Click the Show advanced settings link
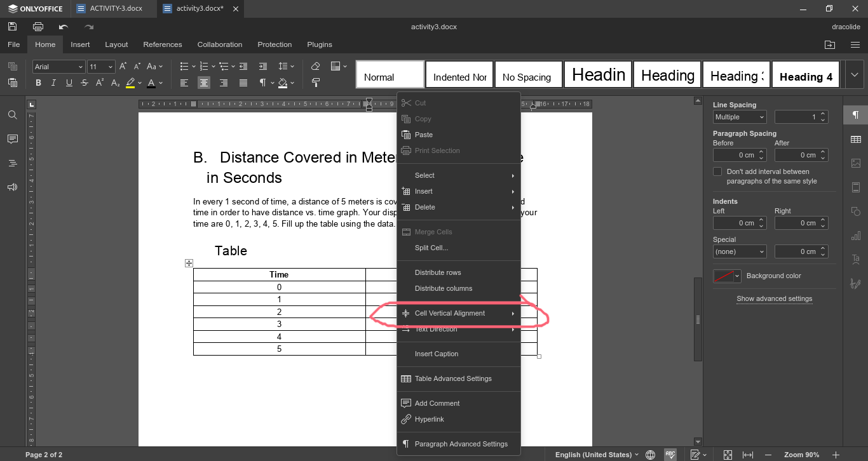This screenshot has width=868, height=461. click(x=774, y=298)
